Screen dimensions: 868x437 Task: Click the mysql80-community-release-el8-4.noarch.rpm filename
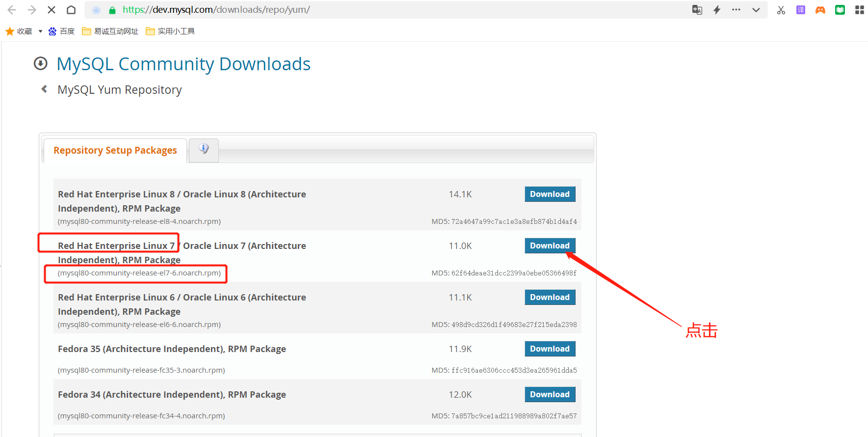click(x=139, y=221)
